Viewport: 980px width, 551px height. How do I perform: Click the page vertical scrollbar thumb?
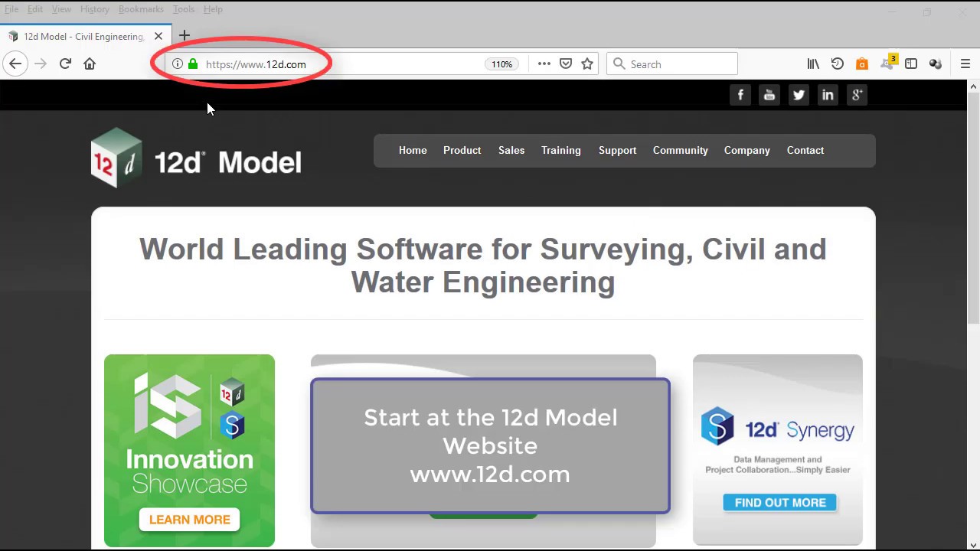click(974, 208)
